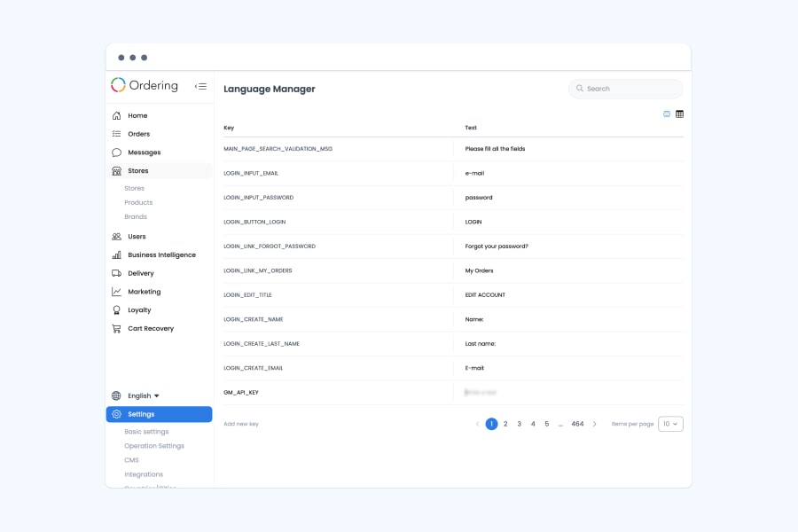Click the Add new key link

point(241,424)
